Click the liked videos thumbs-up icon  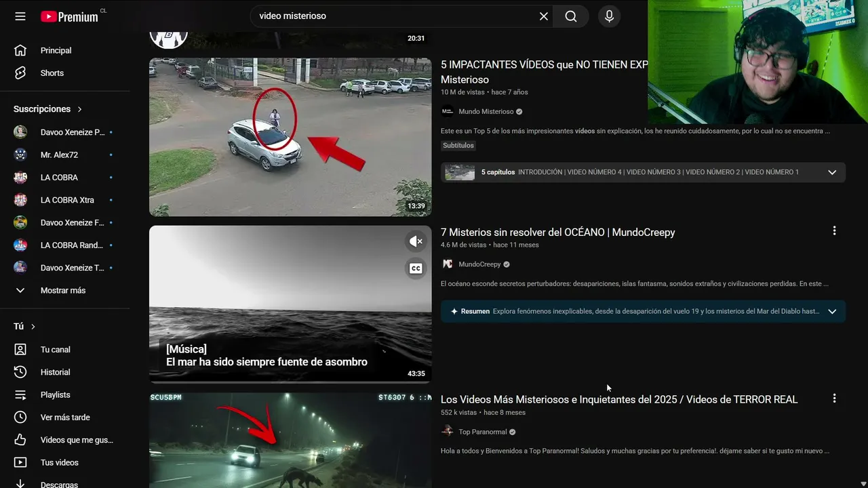click(x=20, y=440)
